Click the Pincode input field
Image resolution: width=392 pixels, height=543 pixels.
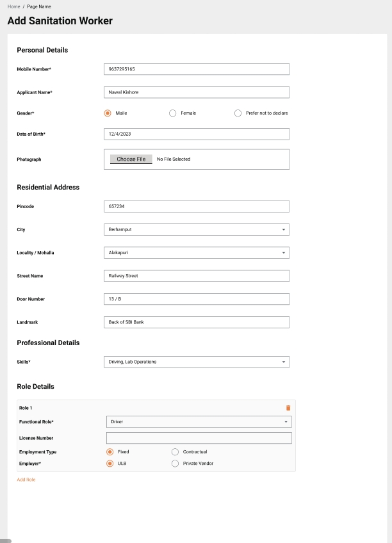[x=196, y=206]
